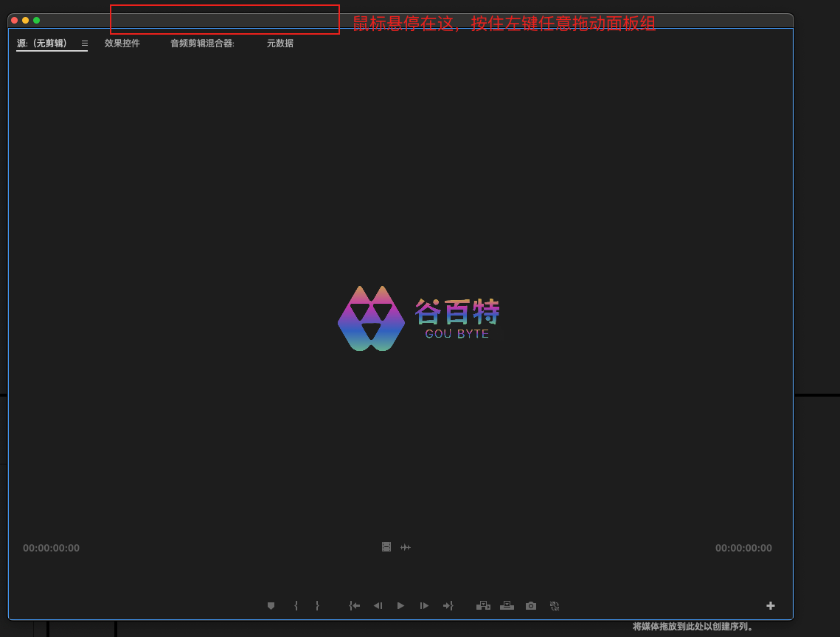
Task: Click the Overwrite edit icon
Action: 507,606
